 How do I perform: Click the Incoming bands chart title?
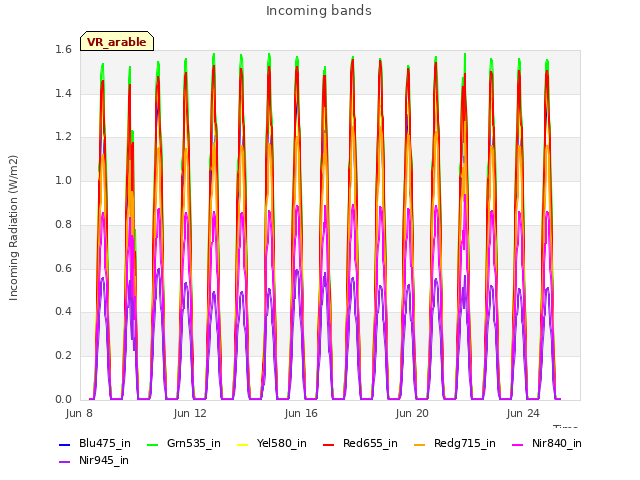click(319, 11)
